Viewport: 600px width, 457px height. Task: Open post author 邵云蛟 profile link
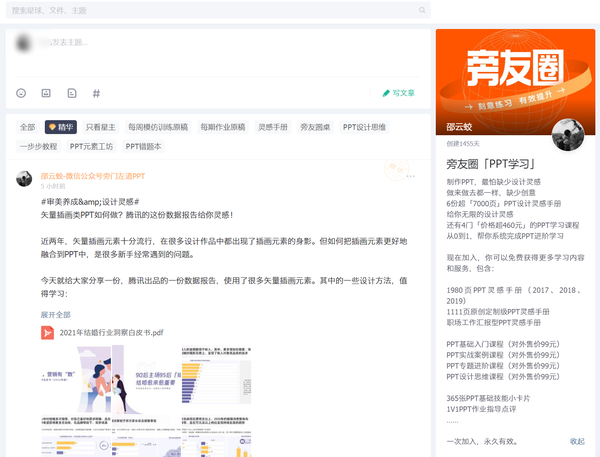point(93,176)
